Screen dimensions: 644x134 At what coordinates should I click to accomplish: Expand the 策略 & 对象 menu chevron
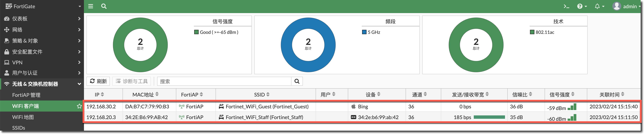79,41
